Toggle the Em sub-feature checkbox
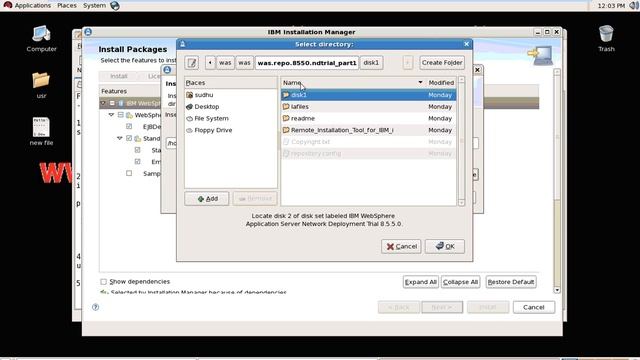Viewport: 640px width, 360px height. [x=138, y=162]
